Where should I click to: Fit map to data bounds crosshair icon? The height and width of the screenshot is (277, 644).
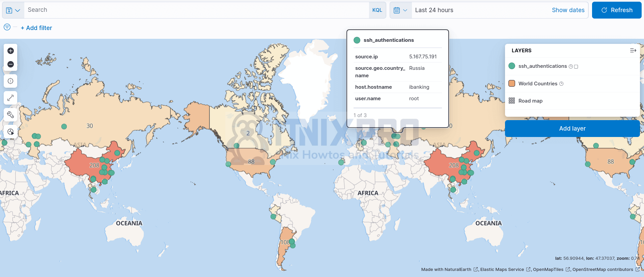pyautogui.click(x=10, y=81)
